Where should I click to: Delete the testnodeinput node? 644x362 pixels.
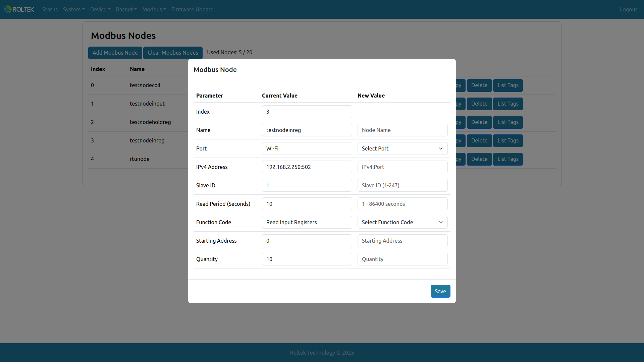click(479, 104)
